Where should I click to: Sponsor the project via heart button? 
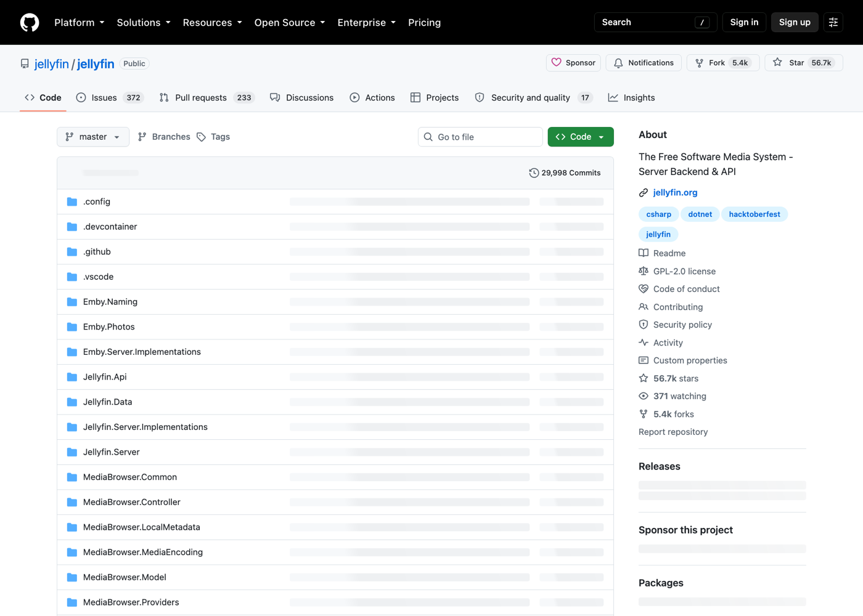573,63
